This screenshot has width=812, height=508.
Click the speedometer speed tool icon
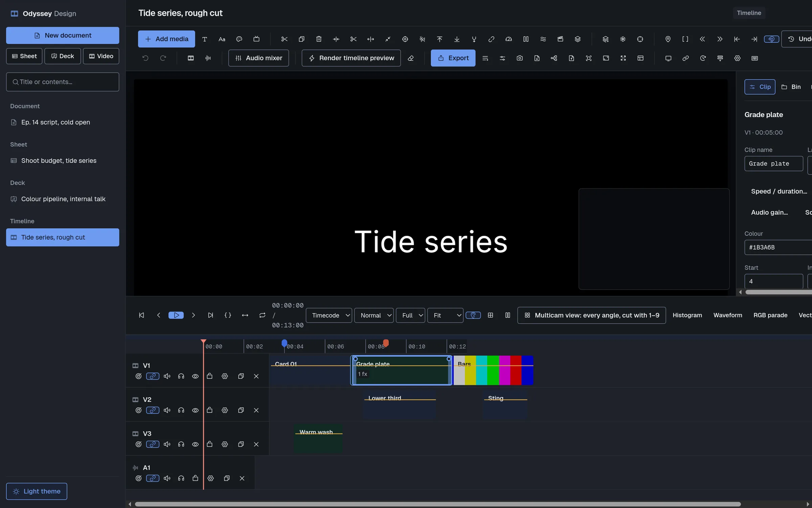tap(509, 39)
